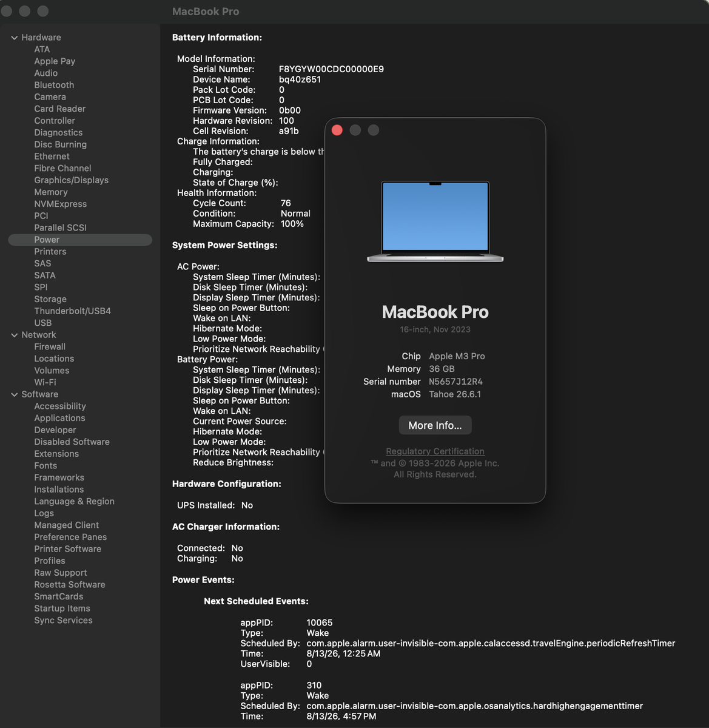709x728 pixels.
Task: Collapse the Hardware section chevron
Action: click(14, 38)
